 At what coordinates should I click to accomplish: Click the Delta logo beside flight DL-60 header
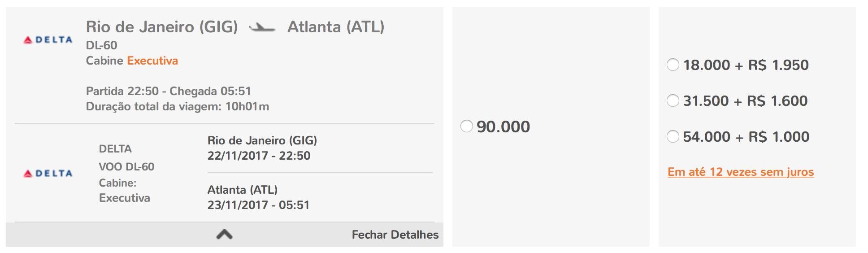(x=48, y=40)
